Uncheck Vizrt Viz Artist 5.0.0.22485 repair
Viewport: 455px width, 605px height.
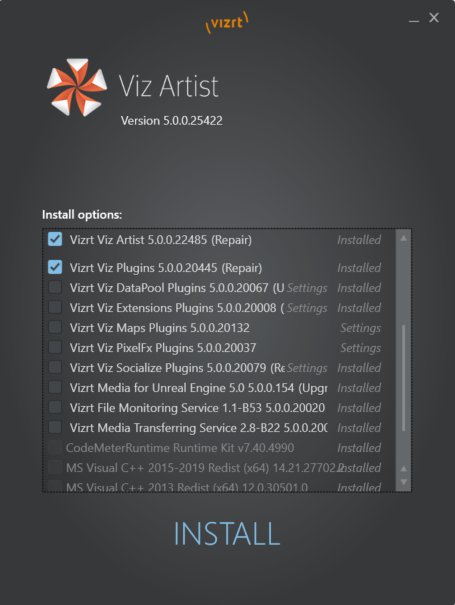55,239
